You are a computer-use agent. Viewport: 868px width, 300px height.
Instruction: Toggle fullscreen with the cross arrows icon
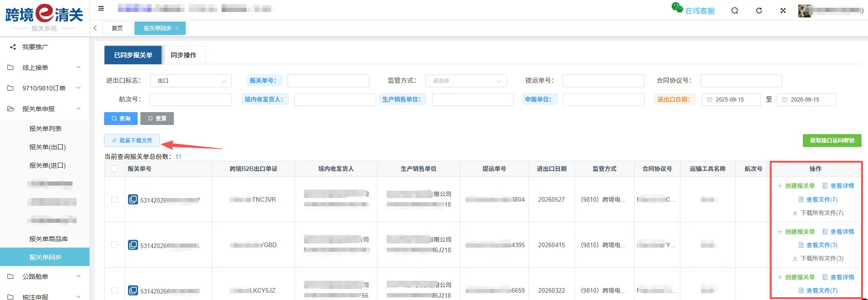click(783, 11)
